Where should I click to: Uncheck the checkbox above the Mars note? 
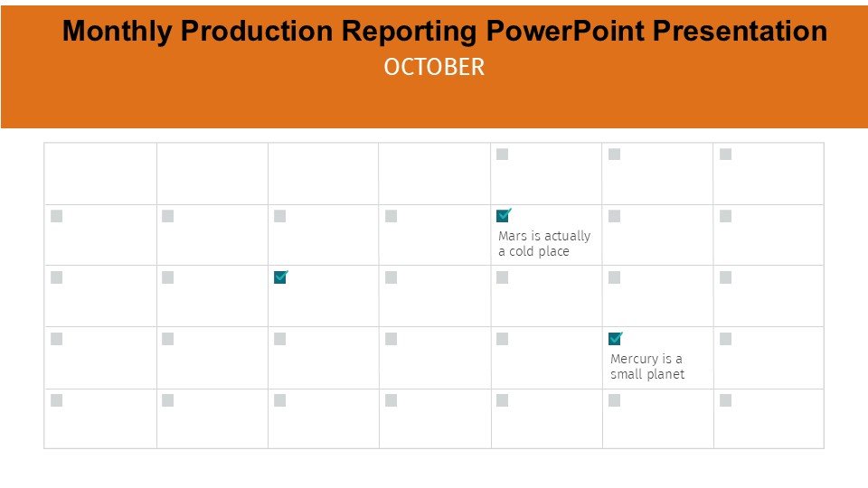pos(503,216)
